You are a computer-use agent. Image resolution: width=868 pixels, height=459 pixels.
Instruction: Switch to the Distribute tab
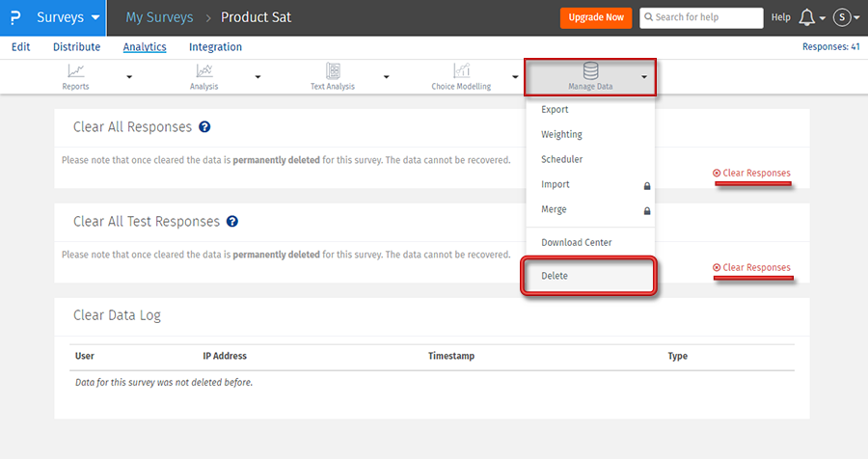76,46
